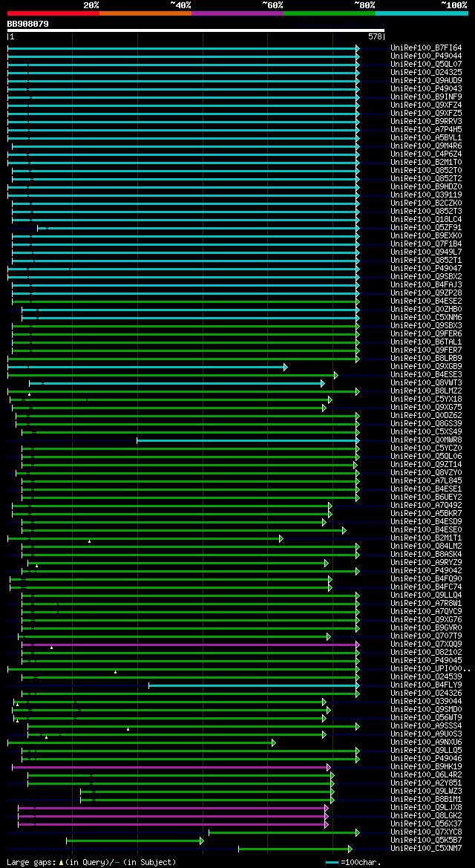The width and height of the screenshot is (475, 868).
Task: Click the green alignment bar for A9NXU6
Action: (x=141, y=743)
